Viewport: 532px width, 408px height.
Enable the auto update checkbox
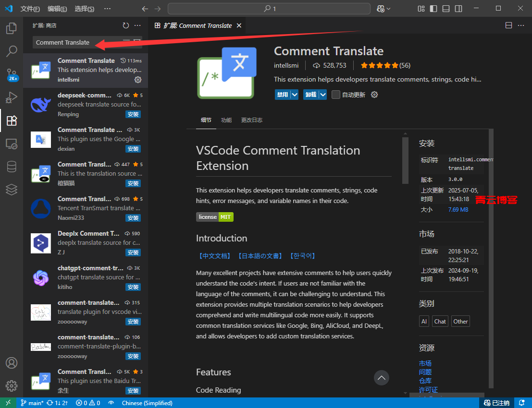(x=335, y=95)
